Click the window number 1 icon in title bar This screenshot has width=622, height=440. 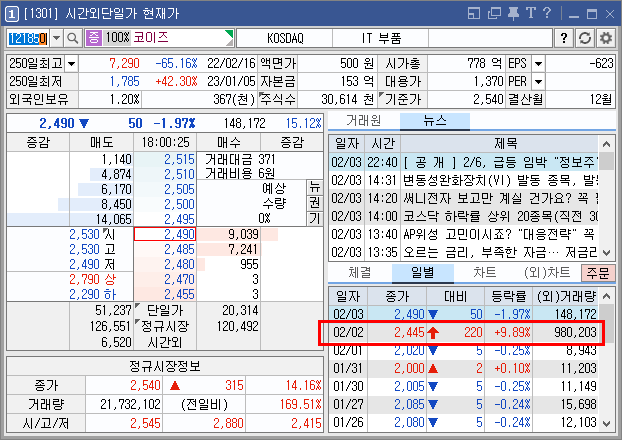[x=12, y=14]
